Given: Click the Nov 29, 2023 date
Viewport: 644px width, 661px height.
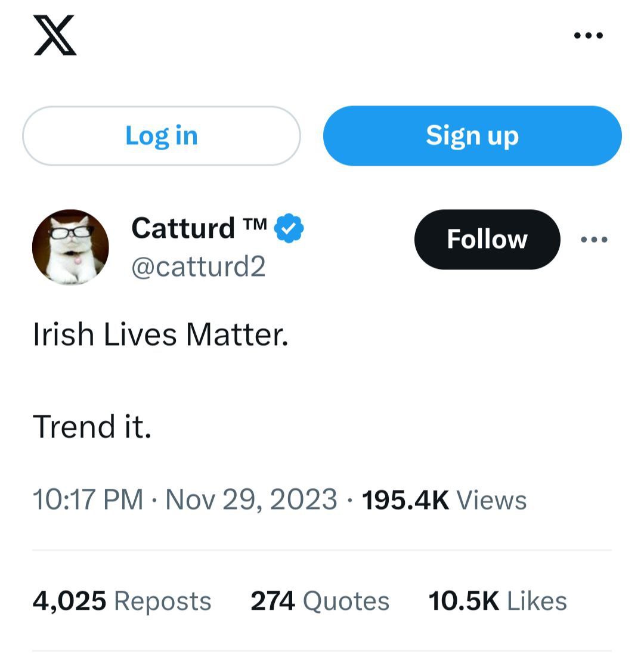Looking at the screenshot, I should [x=251, y=499].
